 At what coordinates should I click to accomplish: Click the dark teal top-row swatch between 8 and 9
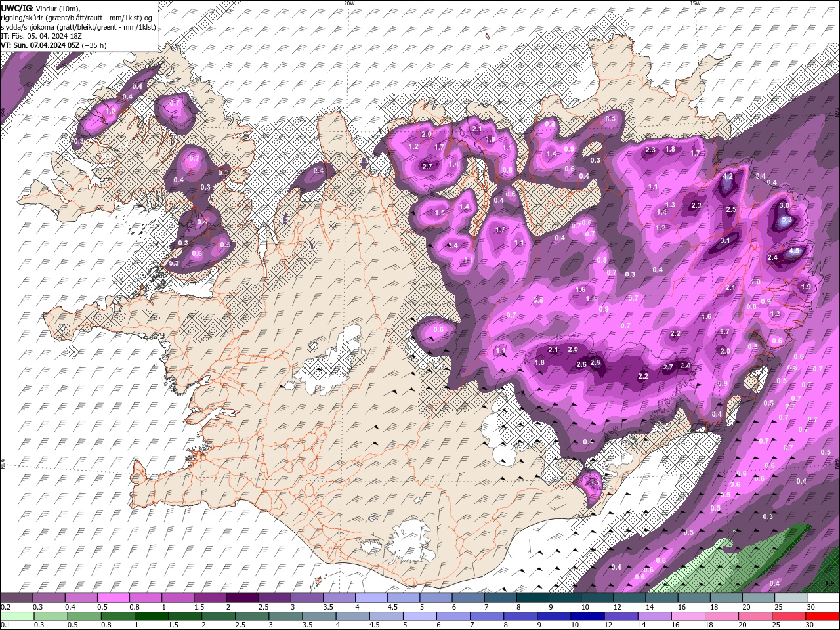pyautogui.click(x=532, y=598)
